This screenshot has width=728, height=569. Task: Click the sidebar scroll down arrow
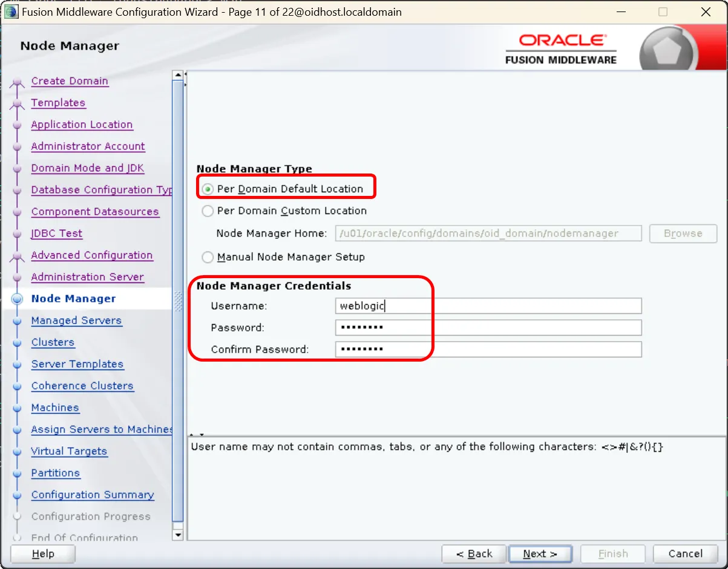[x=178, y=535]
